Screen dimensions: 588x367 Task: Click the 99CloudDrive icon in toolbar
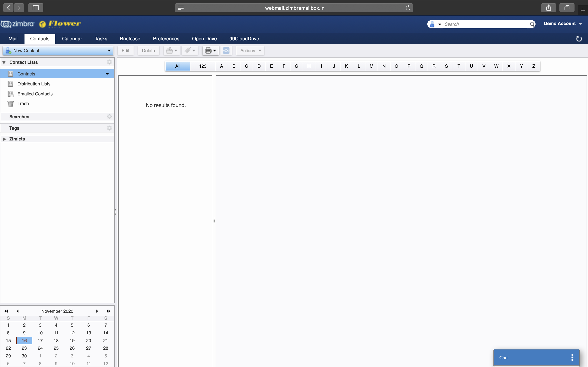click(226, 51)
